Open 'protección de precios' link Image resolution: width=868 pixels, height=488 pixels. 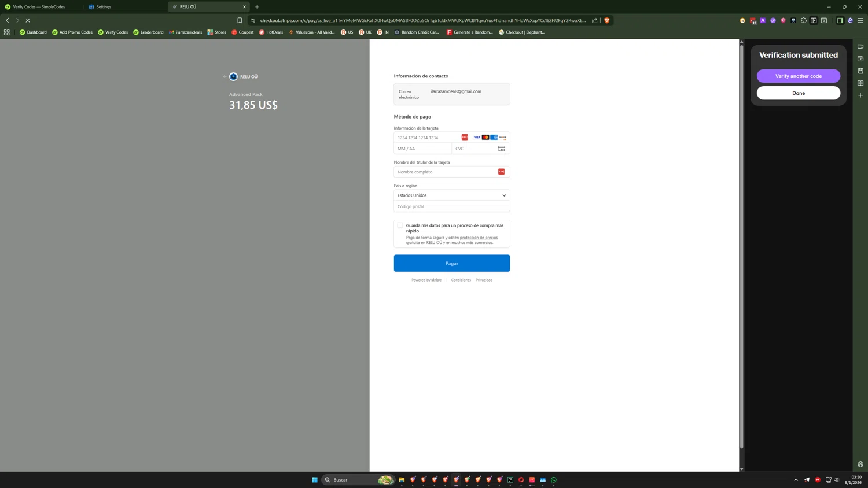479,238
